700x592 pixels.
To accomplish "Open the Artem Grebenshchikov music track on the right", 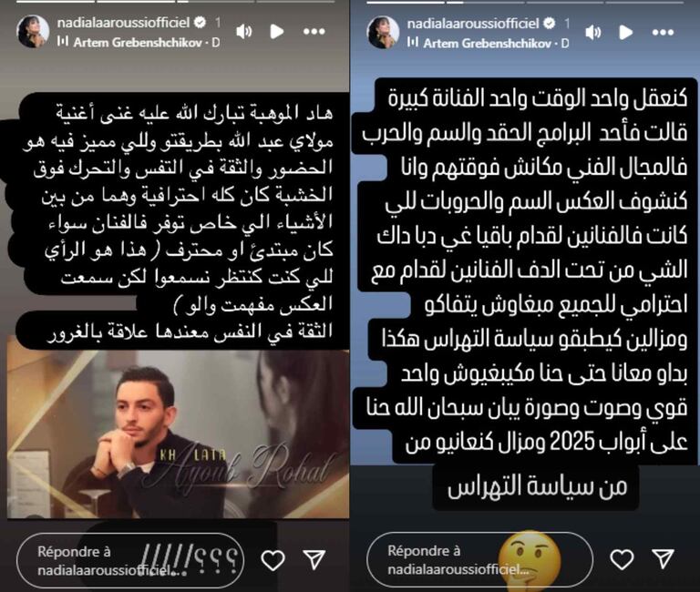I will pyautogui.click(x=488, y=44).
